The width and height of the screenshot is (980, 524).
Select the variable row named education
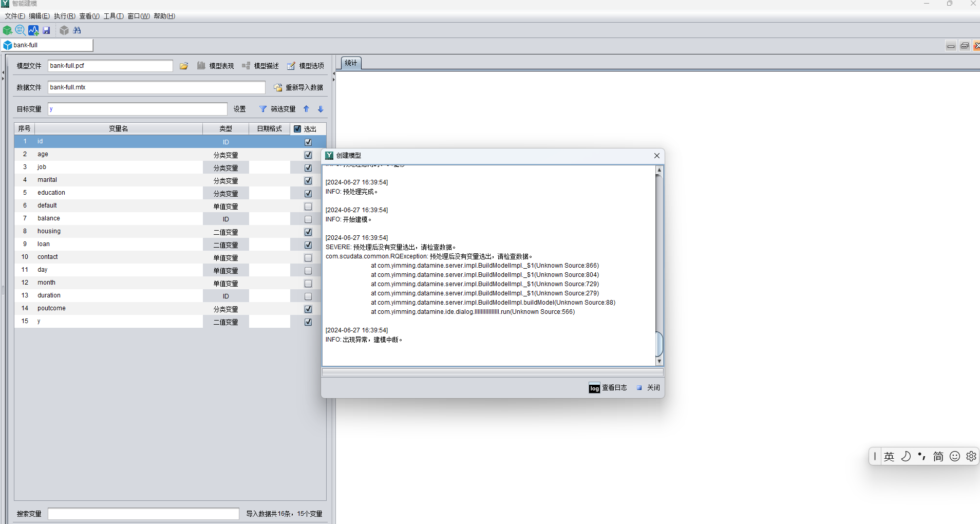tap(170, 193)
